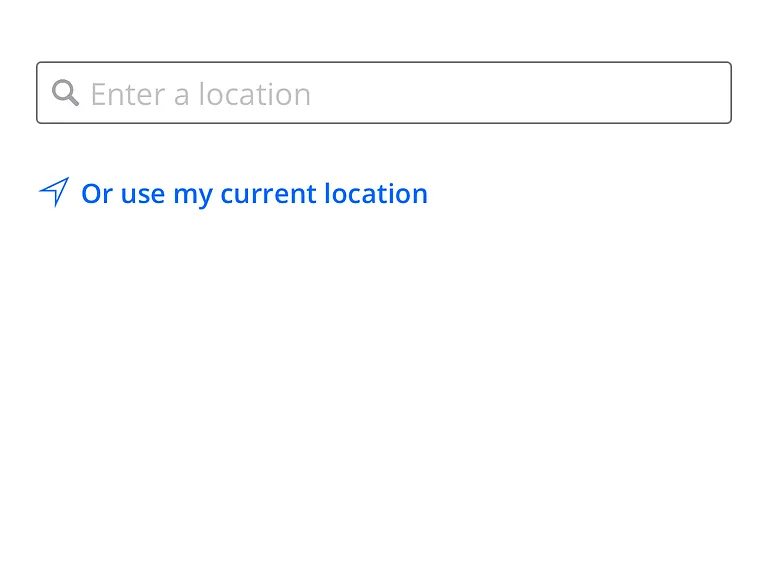Viewport: 768px width, 576px height.
Task: Click the search glass beside Enter a location
Action: click(65, 93)
